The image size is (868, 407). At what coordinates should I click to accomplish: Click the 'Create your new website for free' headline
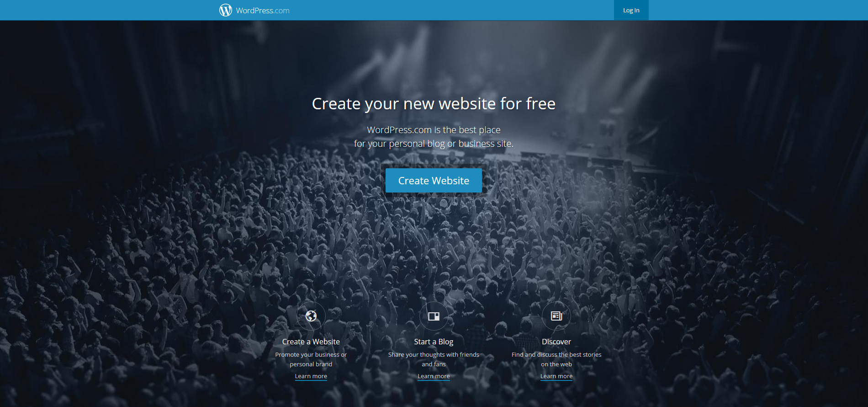click(x=434, y=104)
